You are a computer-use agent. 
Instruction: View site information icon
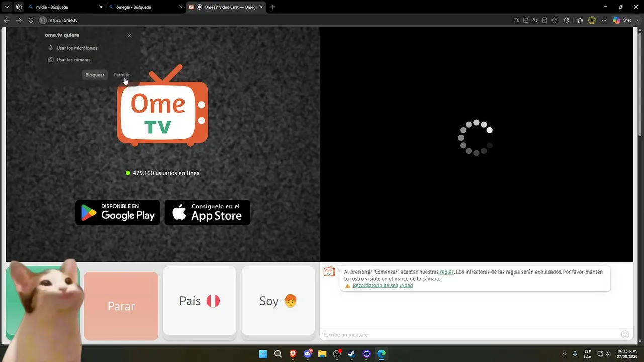click(43, 20)
